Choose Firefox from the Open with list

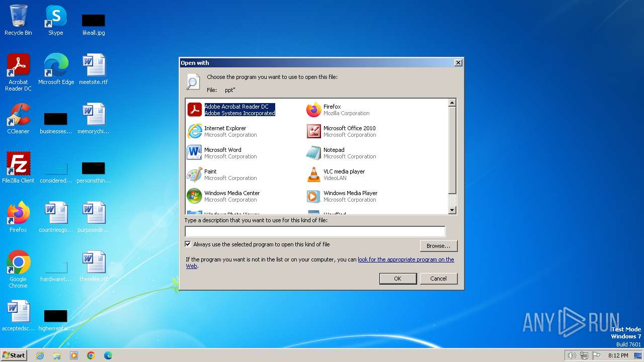[339, 110]
